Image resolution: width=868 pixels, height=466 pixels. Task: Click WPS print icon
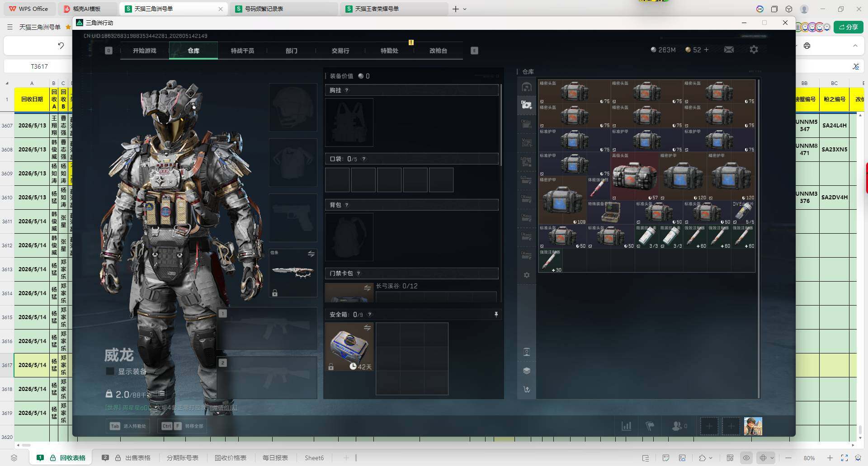[x=807, y=46]
